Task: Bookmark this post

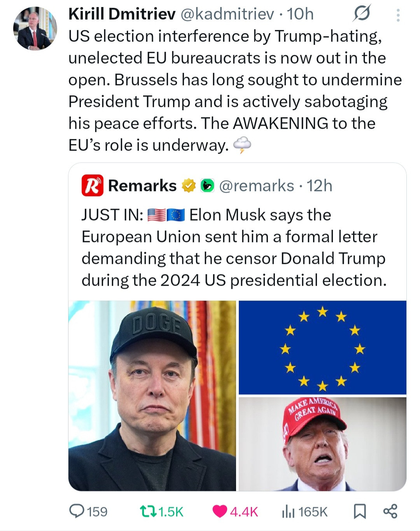Action: coord(360,511)
